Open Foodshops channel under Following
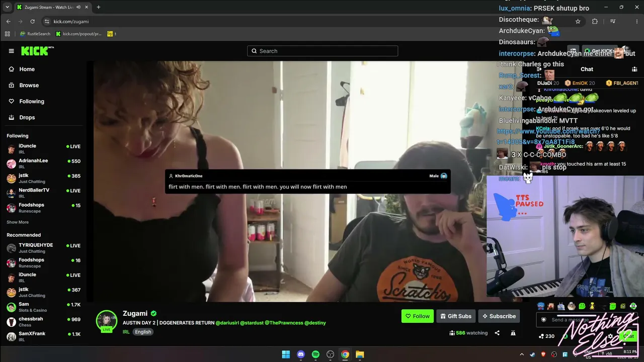 (x=43, y=208)
